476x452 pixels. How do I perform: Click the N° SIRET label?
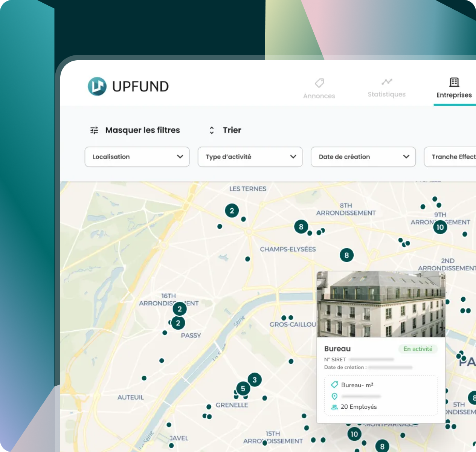(335, 359)
